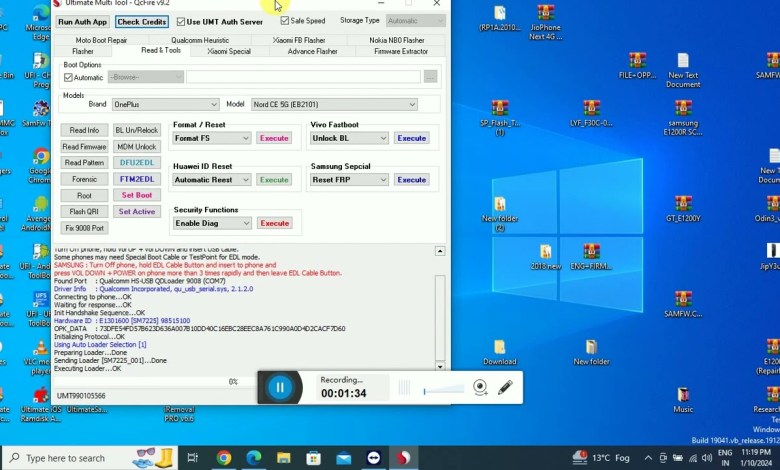Screen dimensions: 780x470
Task: Click the FTM2EDL button
Action: click(x=137, y=179)
